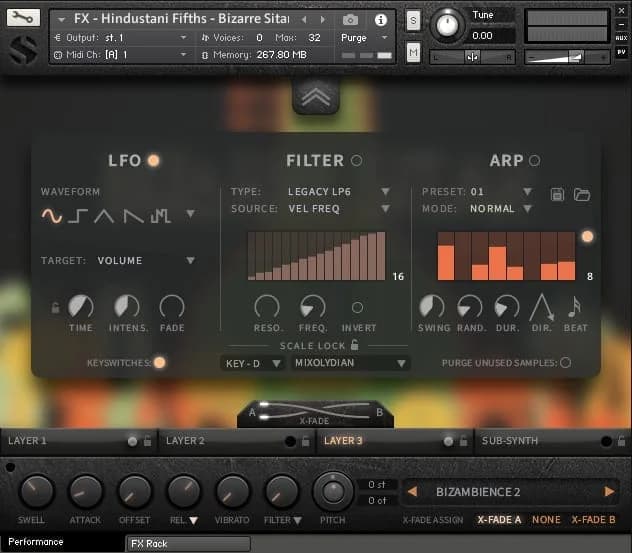This screenshot has height=553, width=632.
Task: Open the Mixolydian scale dropdown
Action: point(350,364)
